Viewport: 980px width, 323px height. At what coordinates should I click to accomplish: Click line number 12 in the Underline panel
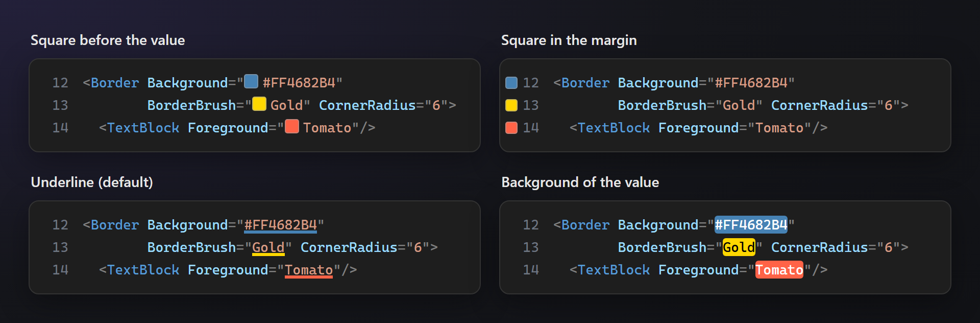tap(60, 225)
